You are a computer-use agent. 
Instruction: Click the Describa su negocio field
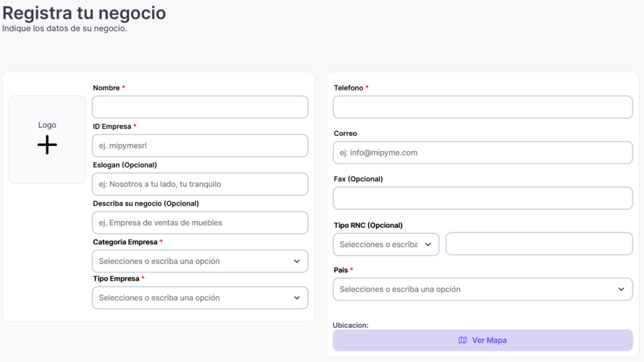coord(200,223)
